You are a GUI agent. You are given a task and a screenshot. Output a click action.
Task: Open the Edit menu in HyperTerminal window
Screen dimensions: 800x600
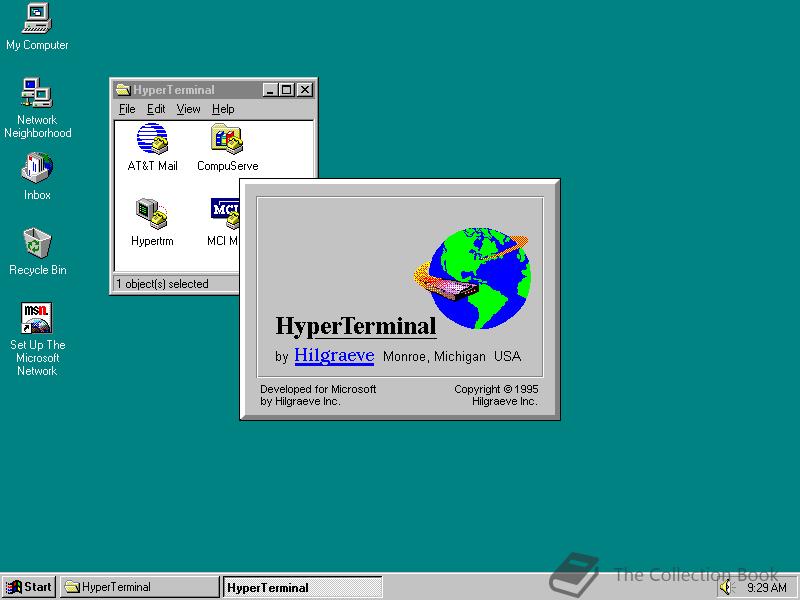pos(156,109)
